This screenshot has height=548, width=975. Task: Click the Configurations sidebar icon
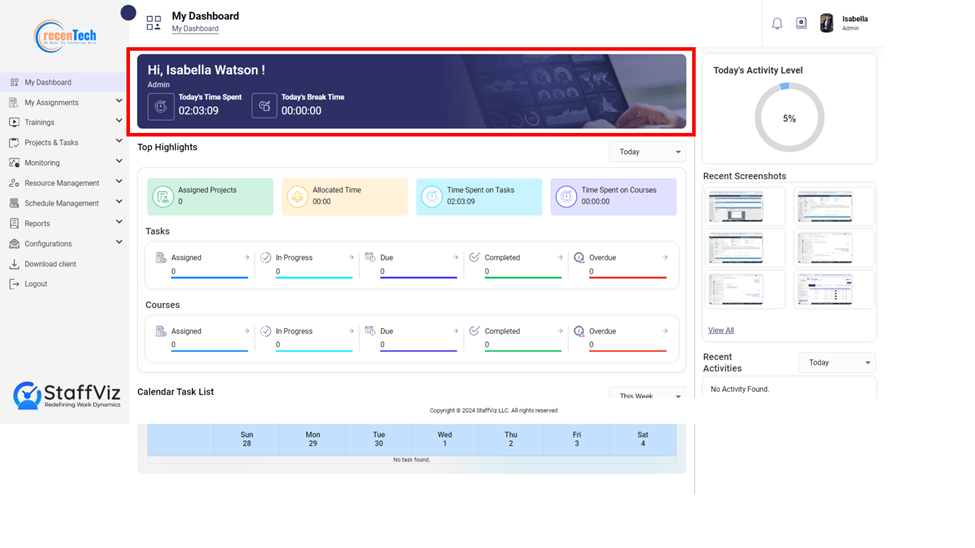coord(14,243)
